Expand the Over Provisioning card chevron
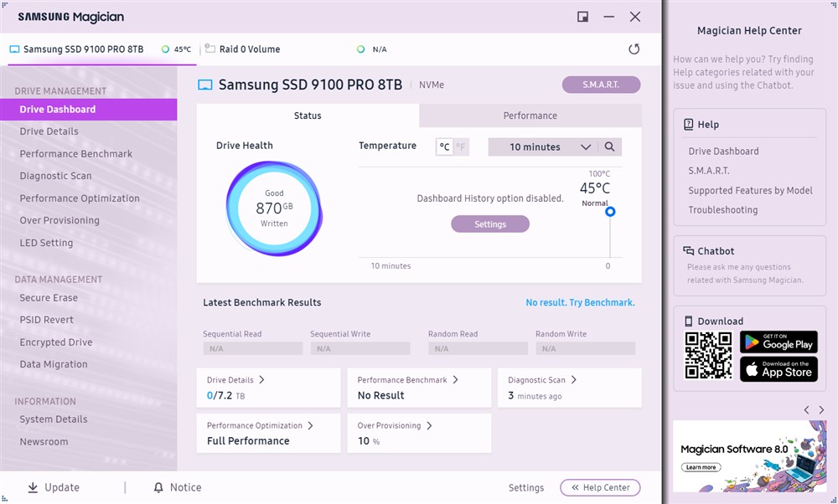 click(x=429, y=426)
